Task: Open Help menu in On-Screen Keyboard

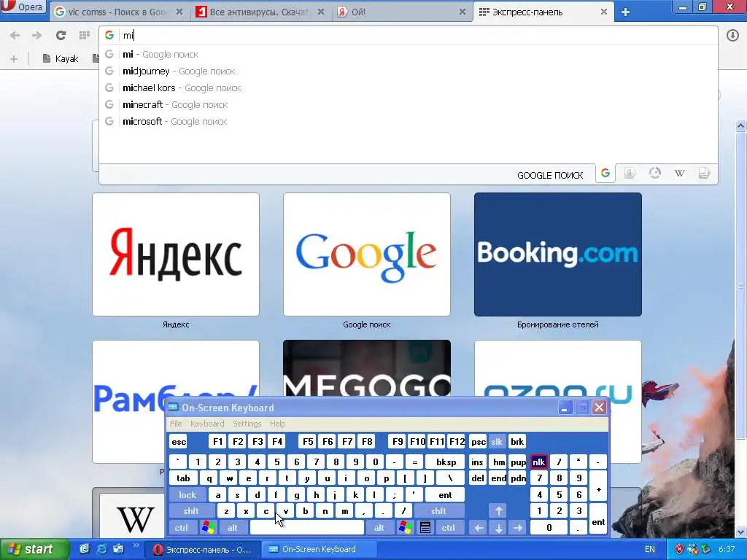Action: 277,424
